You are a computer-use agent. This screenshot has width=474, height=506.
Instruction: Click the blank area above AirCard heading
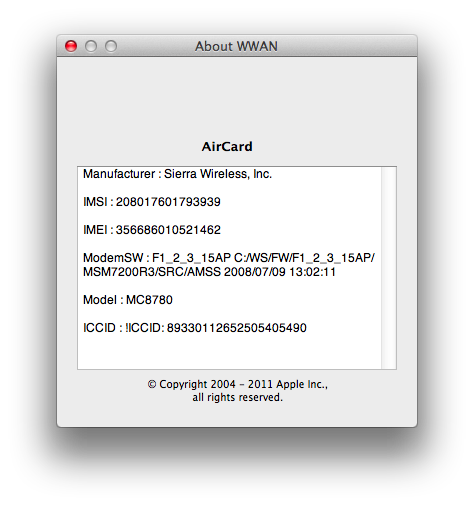(237, 98)
